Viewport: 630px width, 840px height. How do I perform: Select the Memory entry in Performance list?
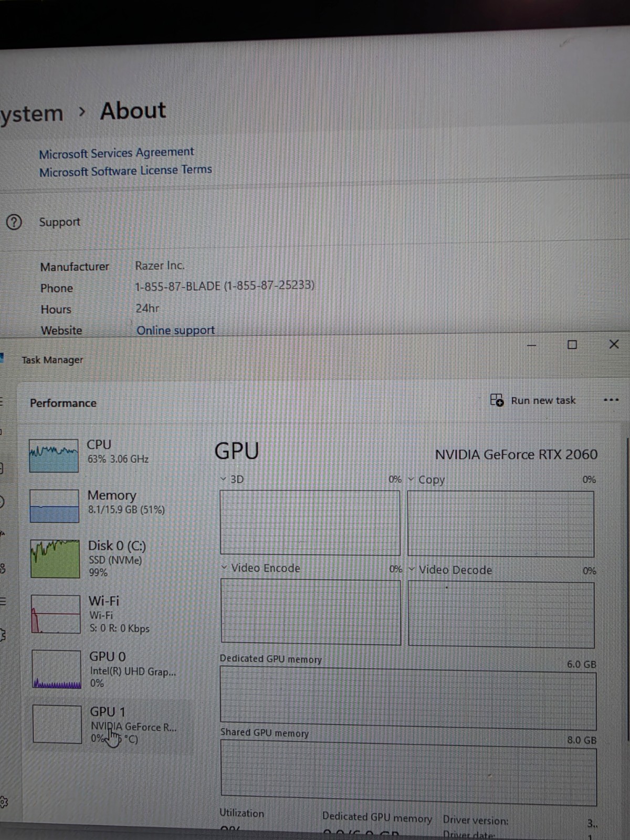tap(108, 506)
